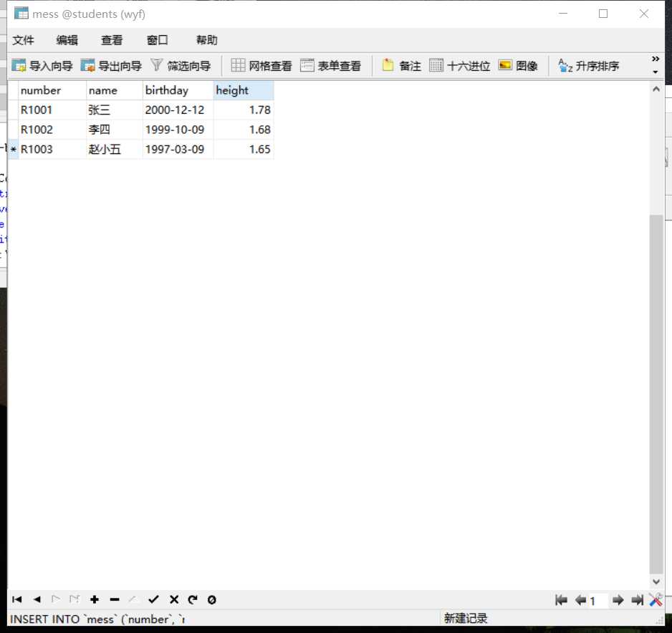Switch to Form View (表单查看)
Screen dimensions: 672x633
pyautogui.click(x=330, y=66)
